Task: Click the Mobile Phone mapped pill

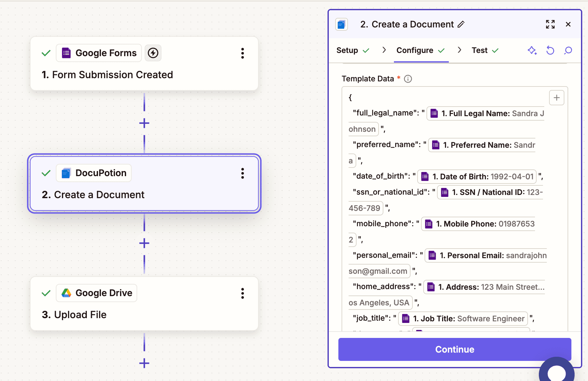Action: pyautogui.click(x=478, y=224)
